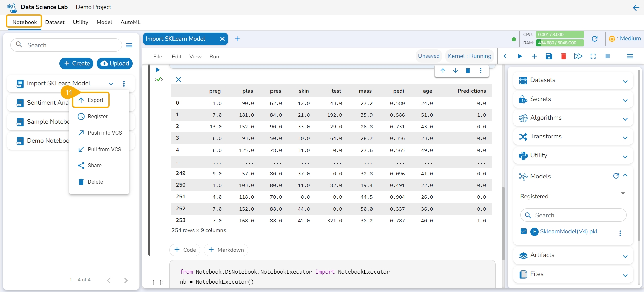Click the refresh resources icon near CPU
644x292 pixels.
(x=594, y=39)
